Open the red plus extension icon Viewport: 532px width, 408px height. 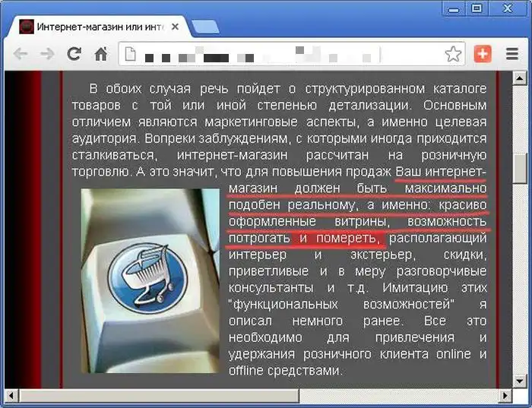(x=483, y=54)
